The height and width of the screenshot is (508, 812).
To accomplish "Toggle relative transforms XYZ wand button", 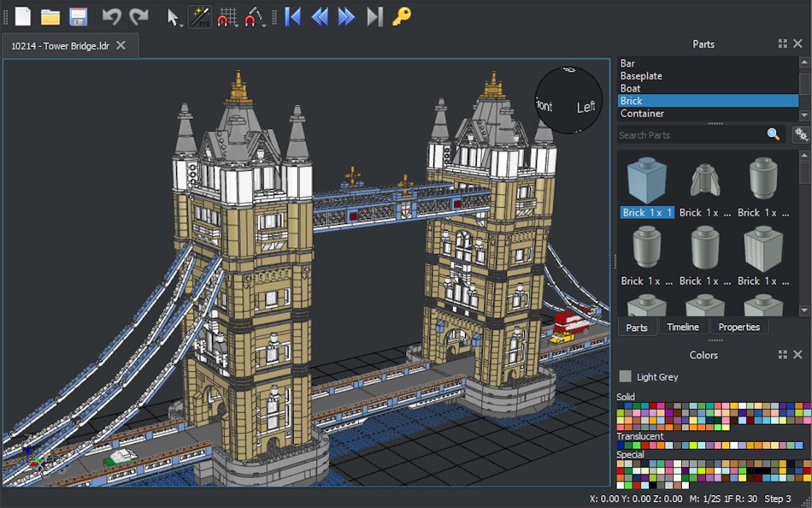I will pyautogui.click(x=200, y=17).
